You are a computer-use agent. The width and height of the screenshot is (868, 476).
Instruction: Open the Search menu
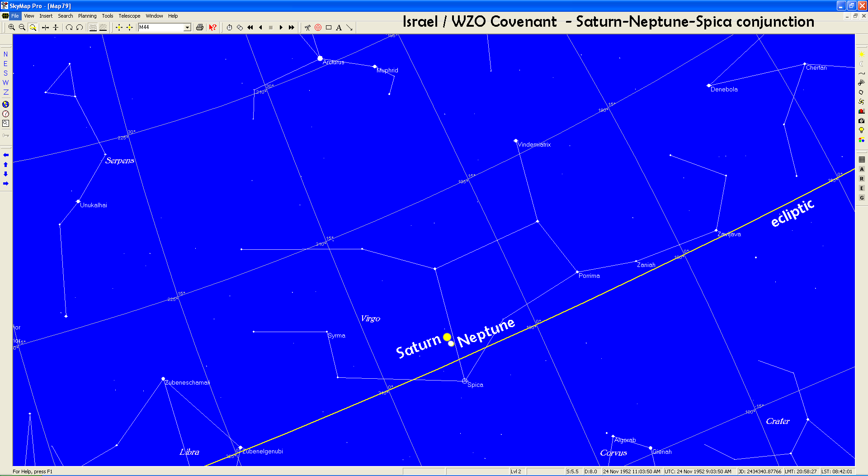(65, 16)
